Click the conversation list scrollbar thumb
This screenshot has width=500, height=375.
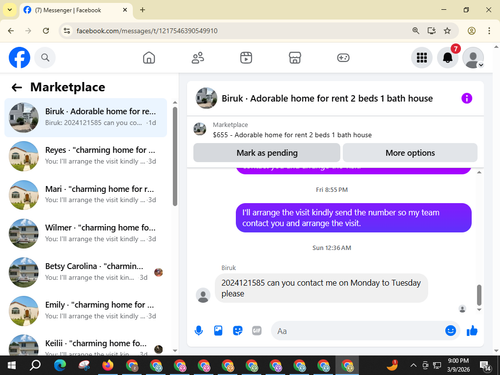click(175, 156)
